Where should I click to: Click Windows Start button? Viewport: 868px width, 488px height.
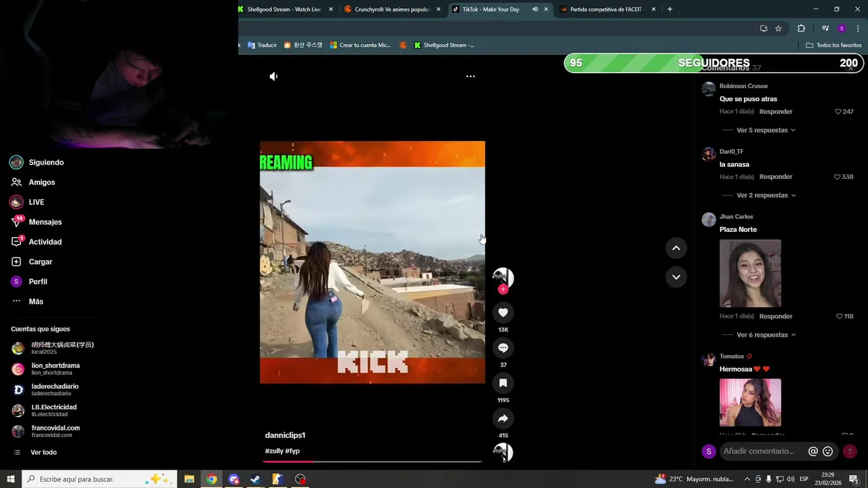tap(11, 479)
